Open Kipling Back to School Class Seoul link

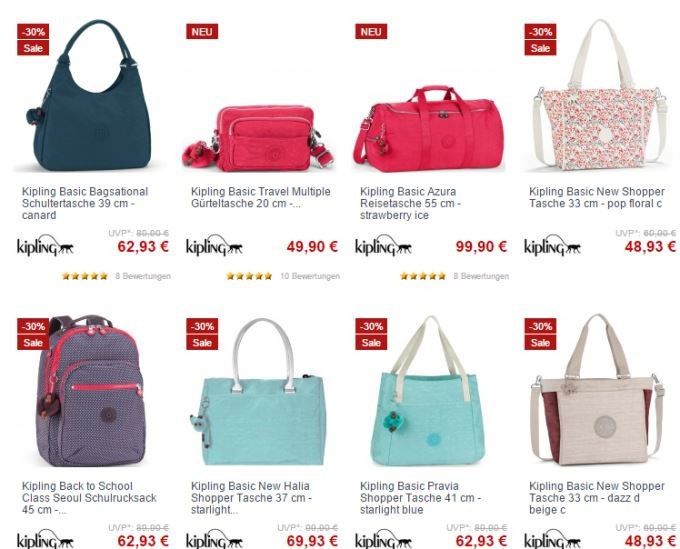click(x=89, y=498)
